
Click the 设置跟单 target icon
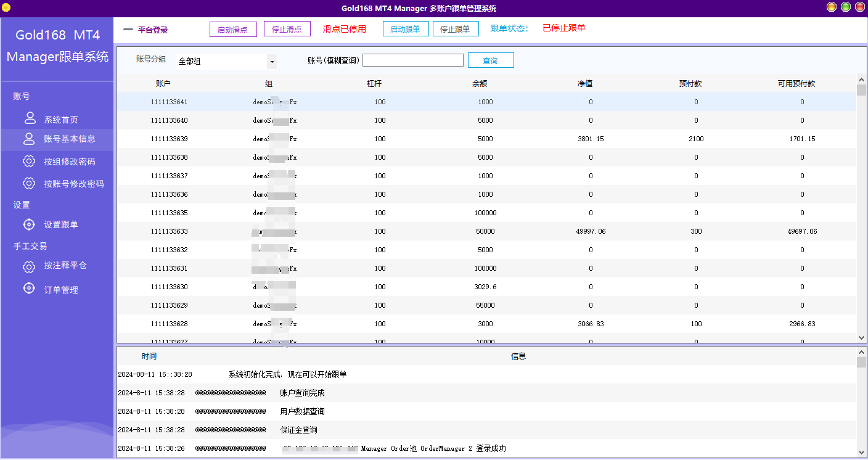click(x=29, y=224)
